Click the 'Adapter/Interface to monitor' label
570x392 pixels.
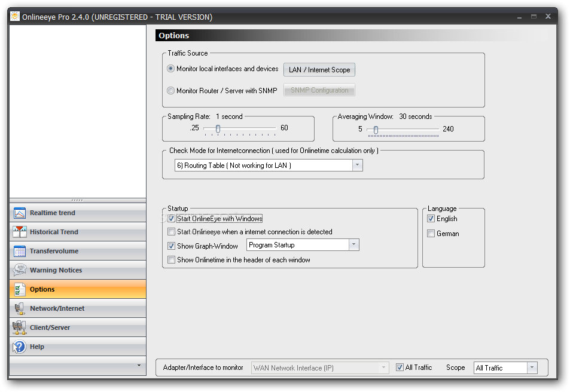(x=203, y=367)
